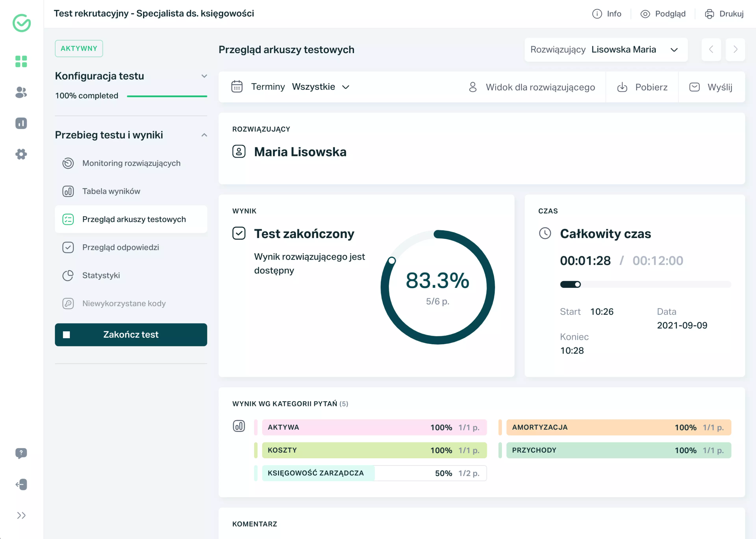Click the download icon beside Pobierz
Screen dimensions: 756x539
622,87
